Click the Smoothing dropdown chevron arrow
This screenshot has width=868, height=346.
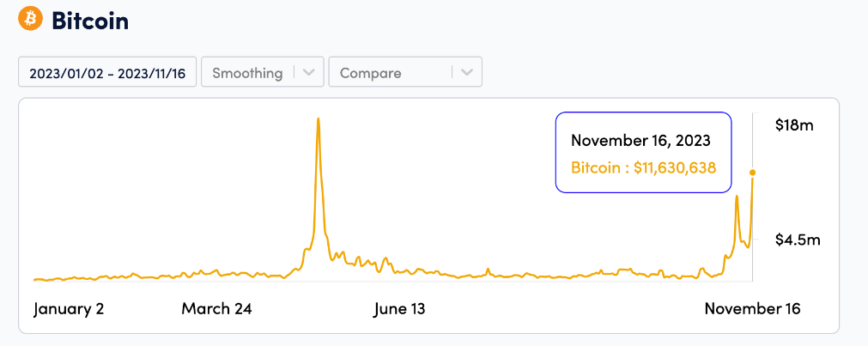pyautogui.click(x=309, y=73)
